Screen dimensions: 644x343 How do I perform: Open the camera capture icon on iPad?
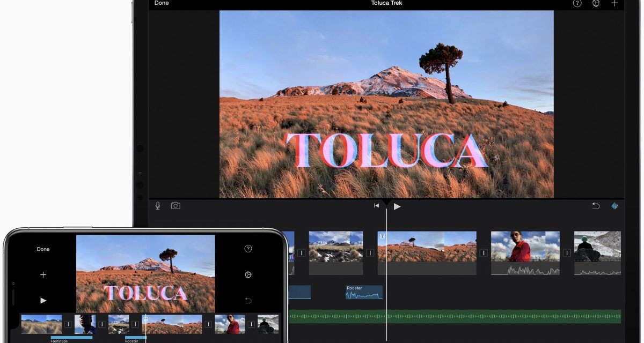175,206
